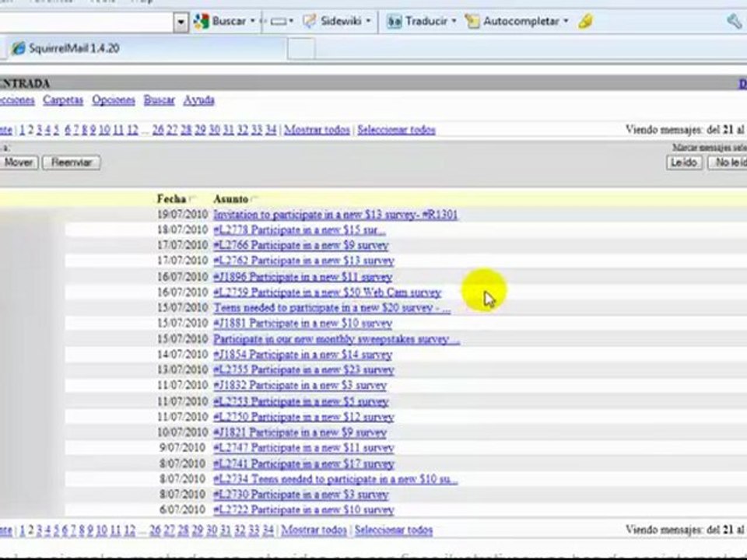Sort messages by Fecha column icon
The width and height of the screenshot is (747, 560).
pos(192,198)
